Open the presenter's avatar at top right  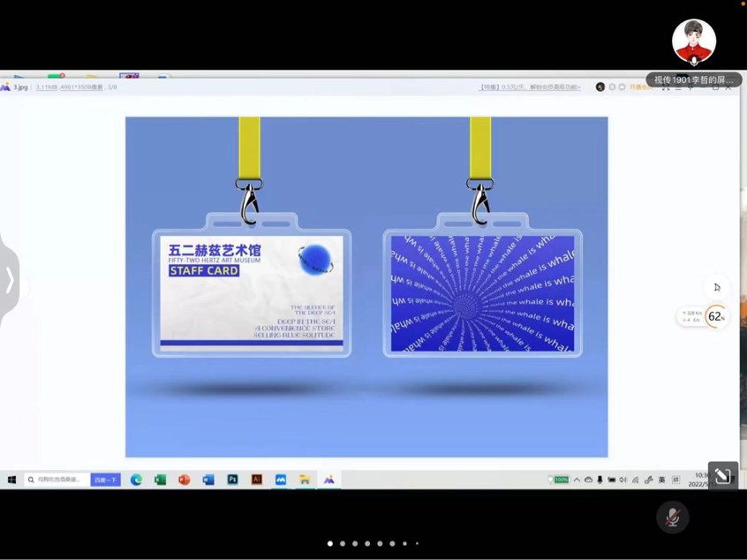tap(694, 42)
